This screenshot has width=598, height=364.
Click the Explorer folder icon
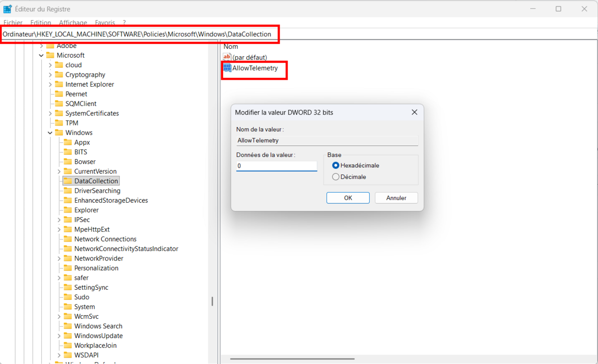coord(67,210)
